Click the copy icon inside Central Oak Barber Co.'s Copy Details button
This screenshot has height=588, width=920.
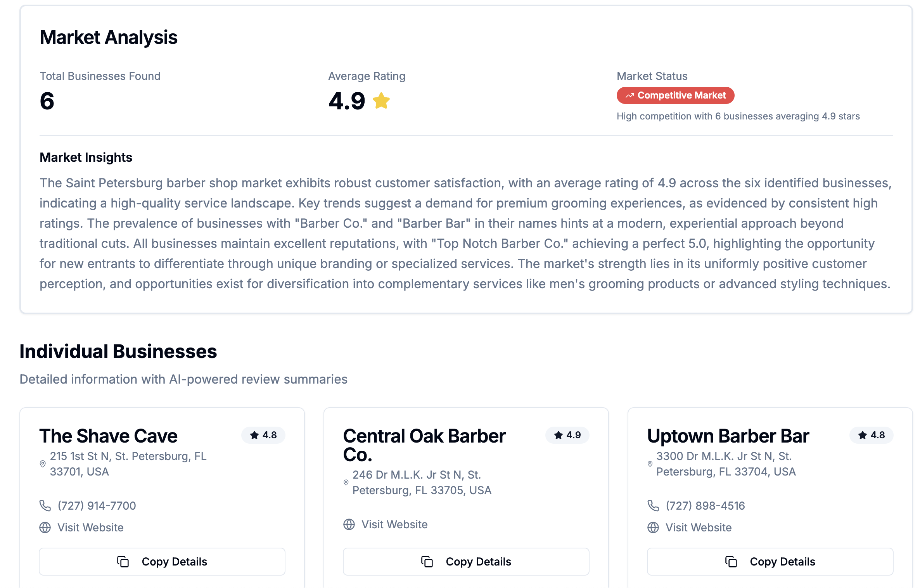[427, 561]
